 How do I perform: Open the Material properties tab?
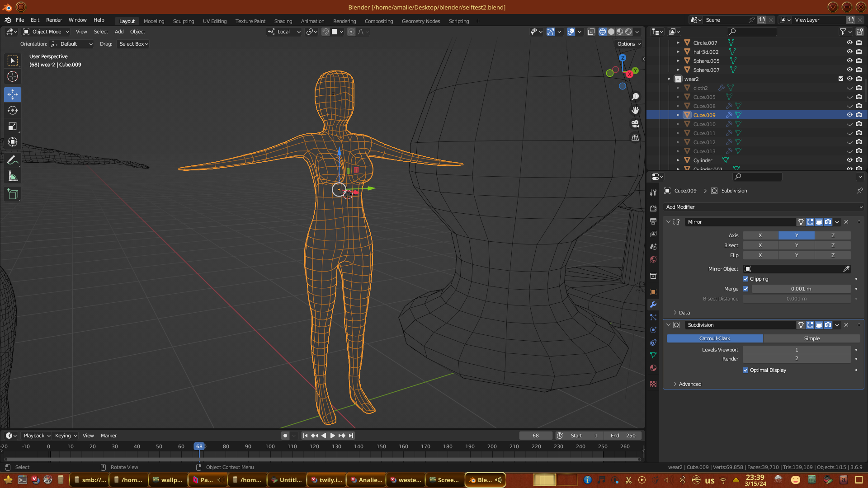pyautogui.click(x=653, y=368)
